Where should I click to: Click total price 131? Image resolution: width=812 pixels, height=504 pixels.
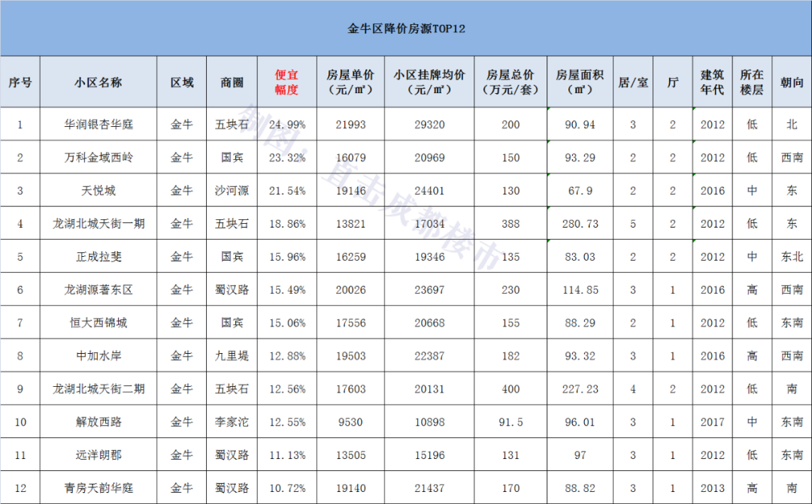(x=510, y=455)
